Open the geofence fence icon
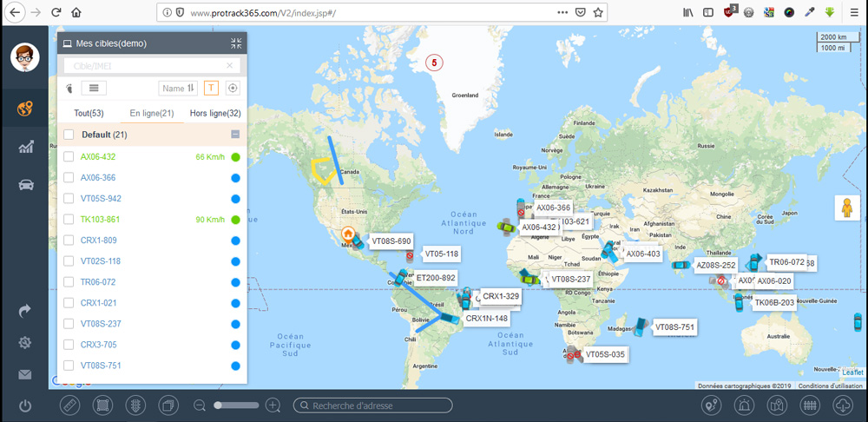The height and width of the screenshot is (422, 868). [810, 406]
